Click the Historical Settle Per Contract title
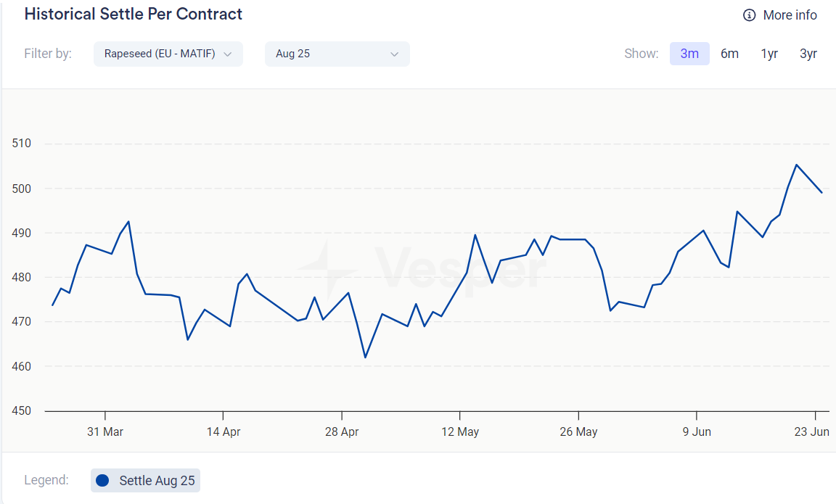Image resolution: width=836 pixels, height=504 pixels. 134,15
